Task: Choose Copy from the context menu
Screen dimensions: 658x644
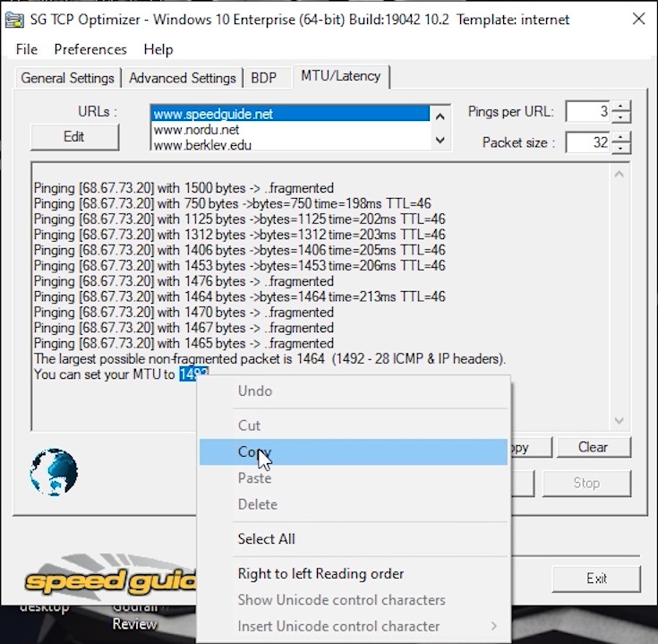Action: click(354, 451)
